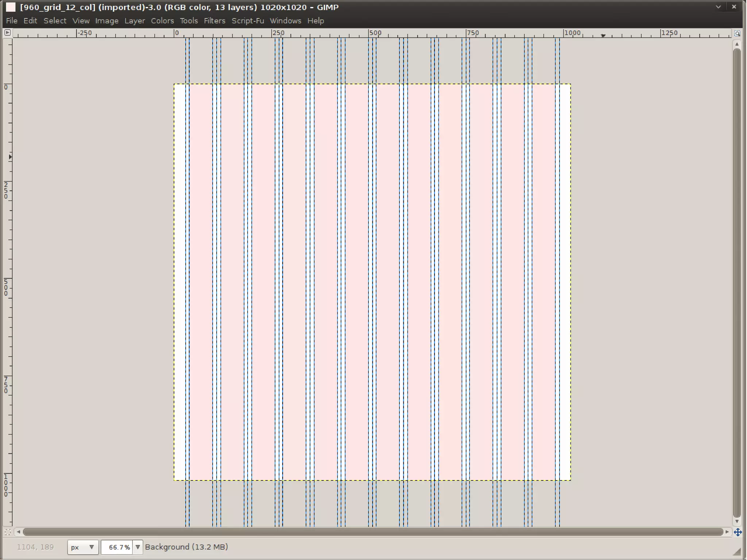Viewport: 747px width, 560px height.
Task: Open the px unit dropdown
Action: (x=83, y=547)
